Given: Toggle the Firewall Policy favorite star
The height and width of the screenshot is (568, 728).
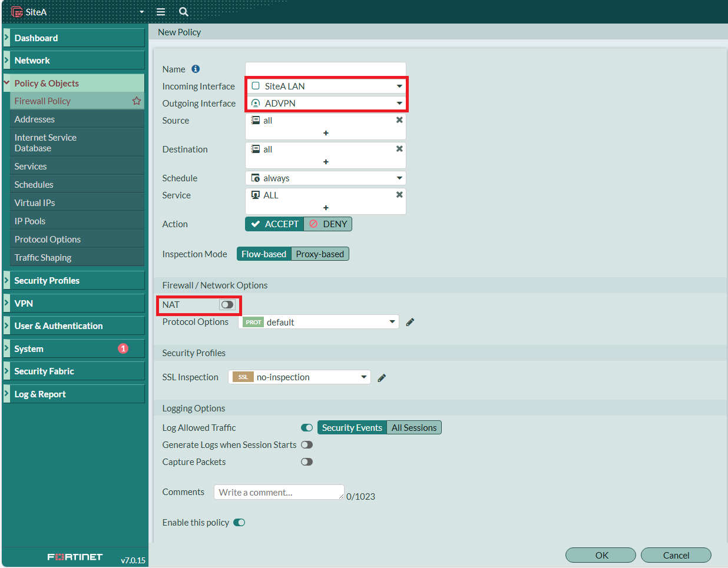Looking at the screenshot, I should [137, 101].
